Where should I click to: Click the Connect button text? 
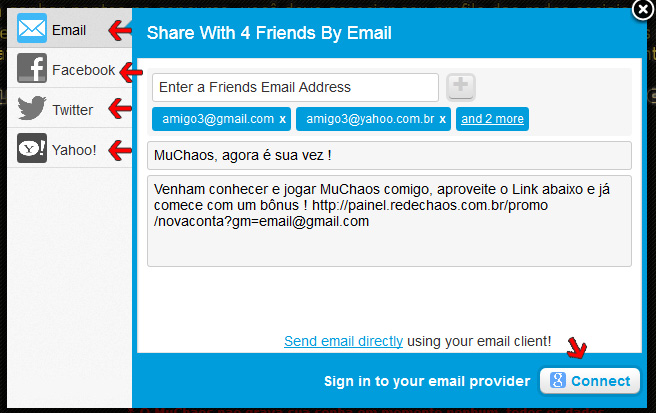[x=601, y=381]
